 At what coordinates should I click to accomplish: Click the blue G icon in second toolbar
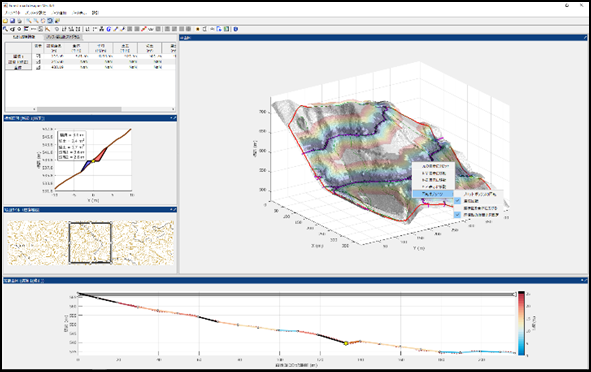pyautogui.click(x=109, y=29)
